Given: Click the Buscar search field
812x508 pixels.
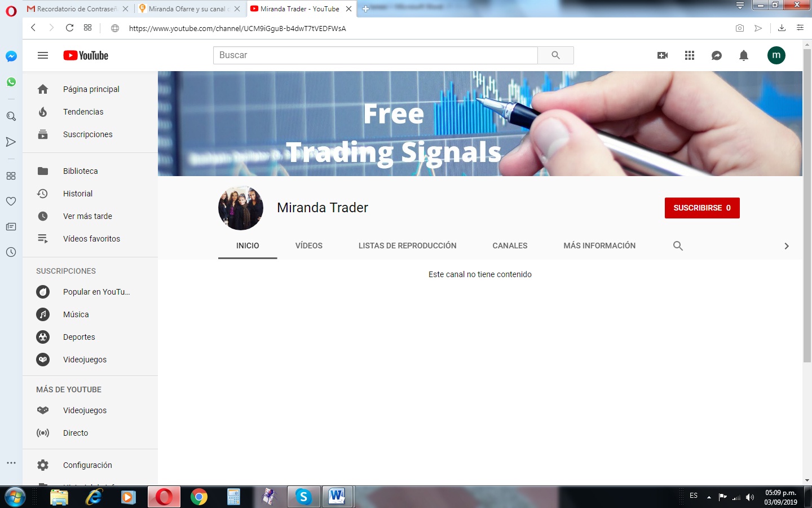Looking at the screenshot, I should (x=375, y=55).
